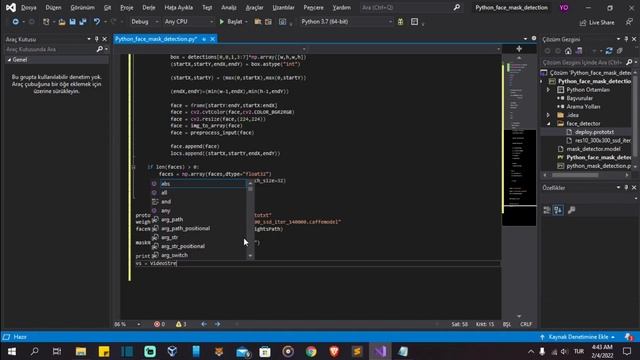Click the Özellikler categorized view icon
The image size is (640, 360).
(547, 210)
